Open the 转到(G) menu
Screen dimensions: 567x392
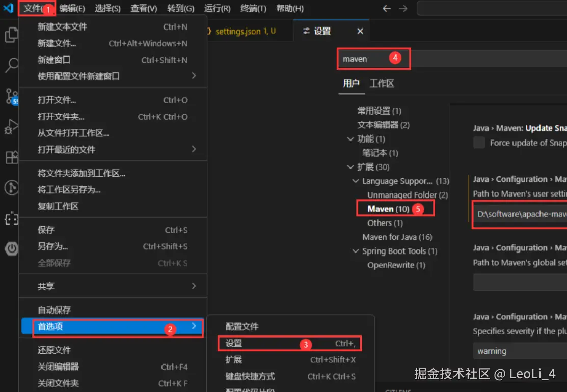180,8
